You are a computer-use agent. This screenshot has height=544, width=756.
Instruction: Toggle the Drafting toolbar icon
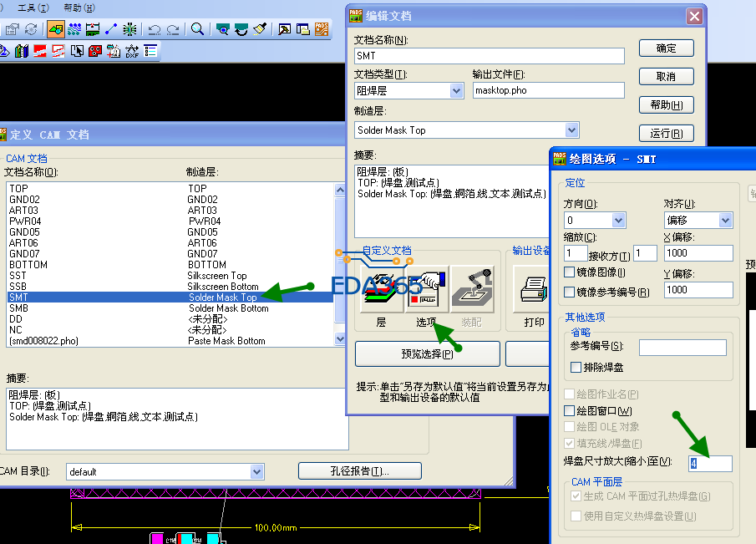click(x=56, y=29)
